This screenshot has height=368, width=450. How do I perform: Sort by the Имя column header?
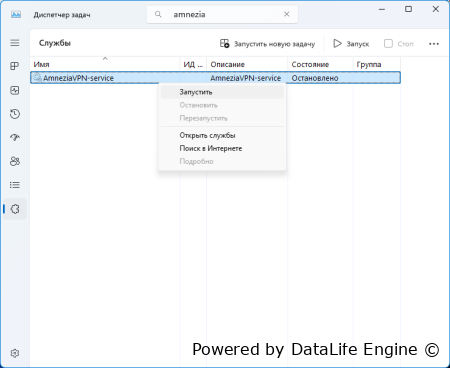[105, 64]
